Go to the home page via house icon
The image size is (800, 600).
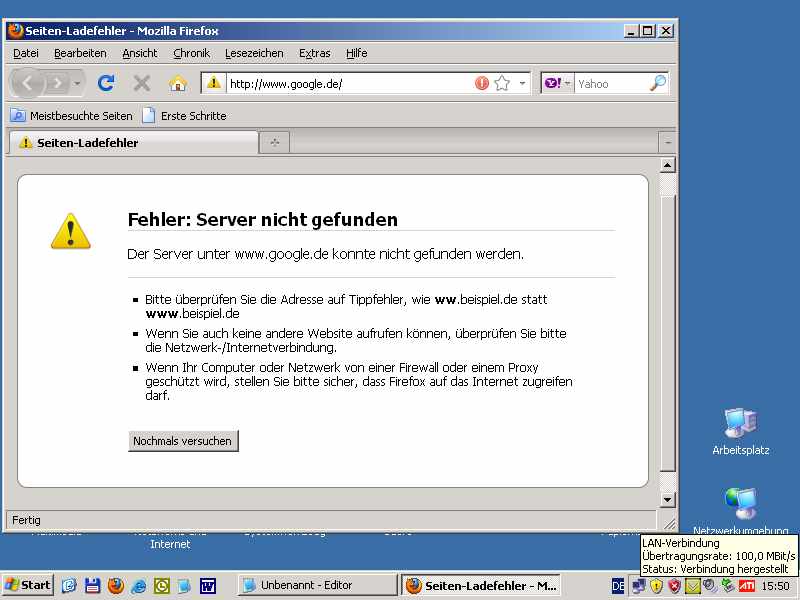pos(178,83)
